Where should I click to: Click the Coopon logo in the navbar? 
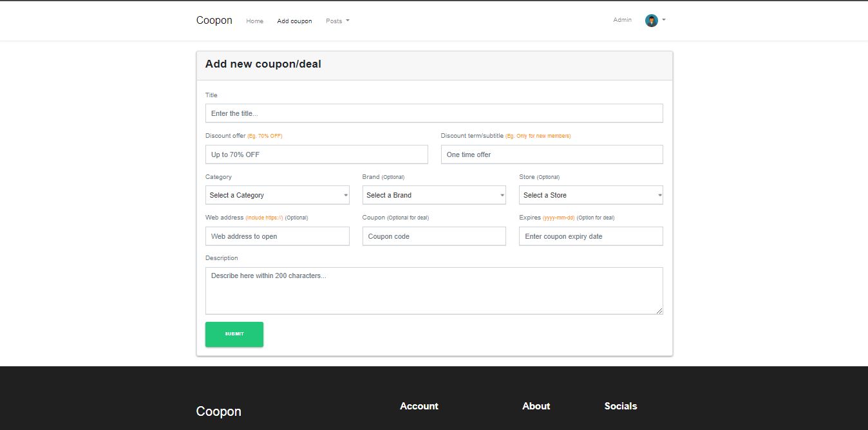click(x=214, y=21)
